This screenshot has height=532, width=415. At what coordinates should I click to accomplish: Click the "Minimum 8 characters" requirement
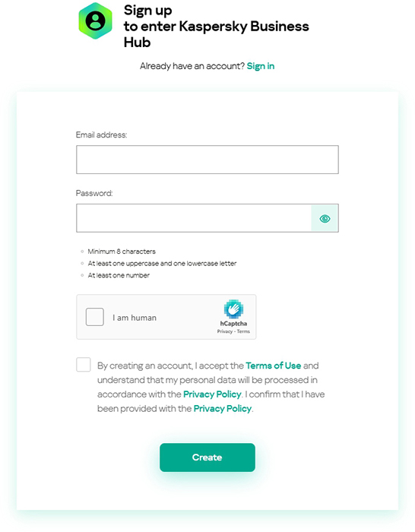122,252
